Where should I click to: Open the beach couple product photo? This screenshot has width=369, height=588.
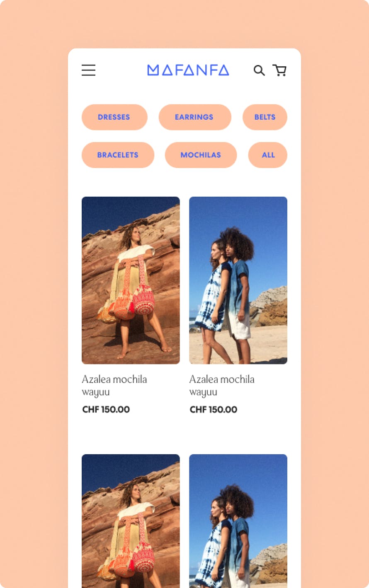[238, 280]
